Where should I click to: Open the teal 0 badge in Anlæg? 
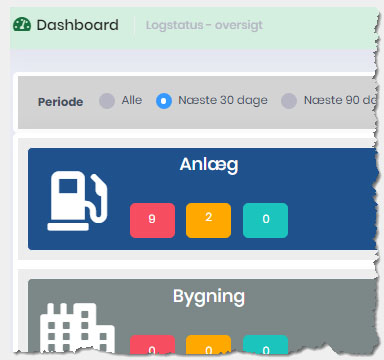265,220
